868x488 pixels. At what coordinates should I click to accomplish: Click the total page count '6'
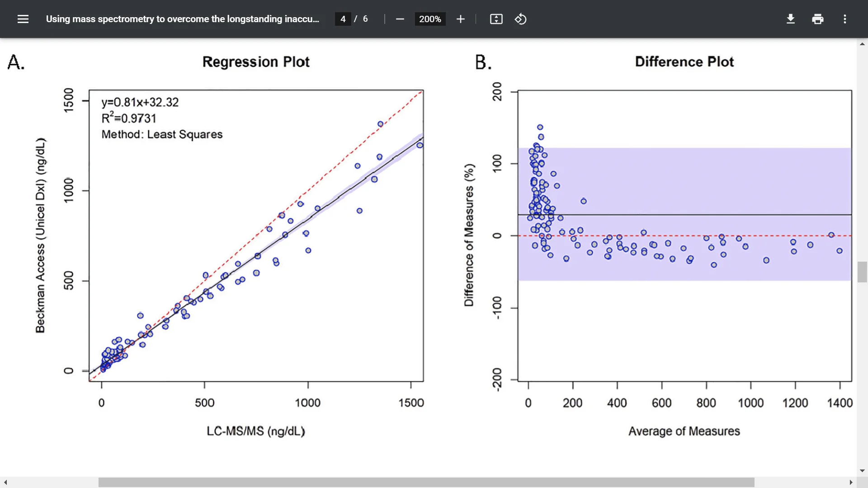365,19
